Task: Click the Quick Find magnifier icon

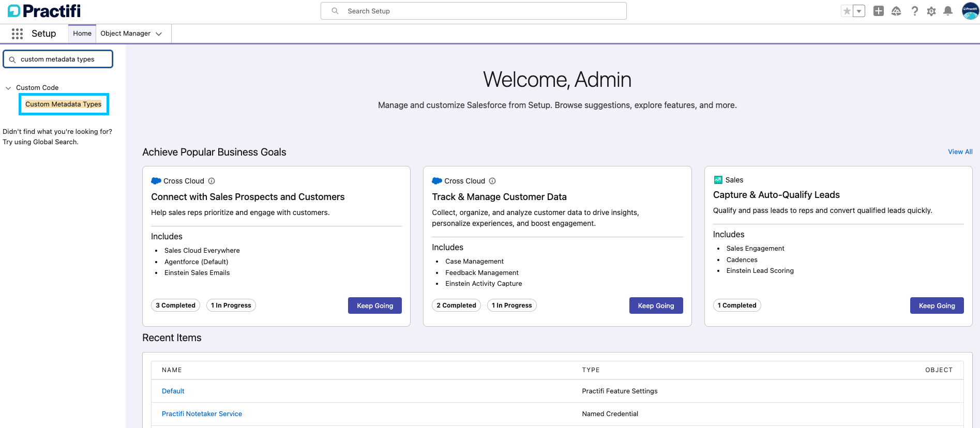Action: [12, 59]
